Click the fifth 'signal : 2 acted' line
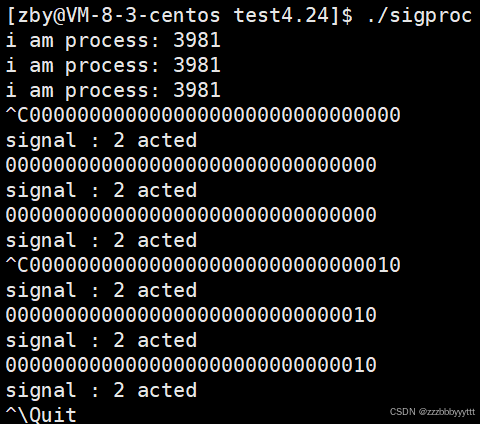The image size is (480, 424). (x=101, y=341)
